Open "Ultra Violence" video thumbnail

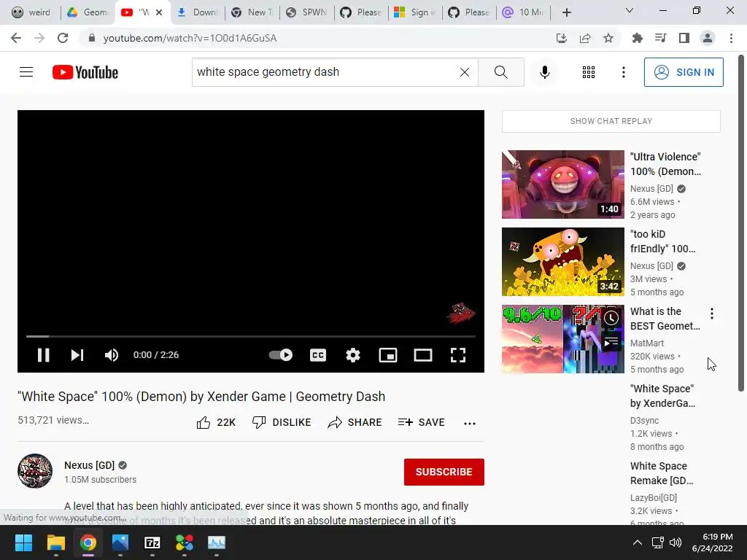[x=562, y=184]
